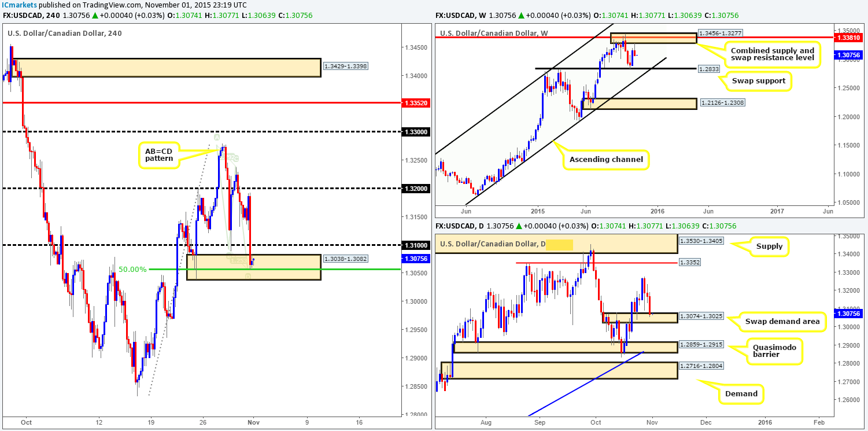Click the 1.3074-1.3025 daily zone label
868x431 pixels.
[x=701, y=318]
